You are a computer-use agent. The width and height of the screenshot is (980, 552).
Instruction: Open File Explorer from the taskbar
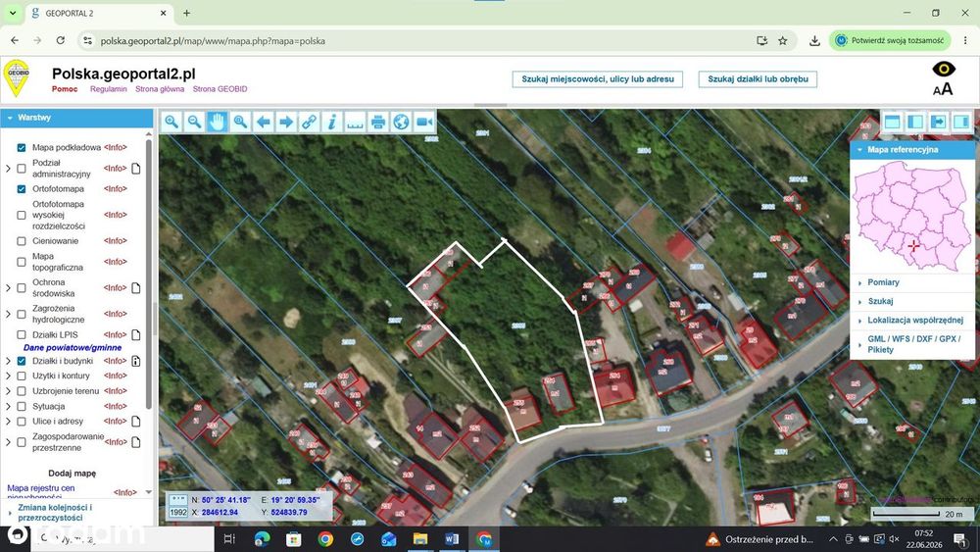[x=420, y=539]
